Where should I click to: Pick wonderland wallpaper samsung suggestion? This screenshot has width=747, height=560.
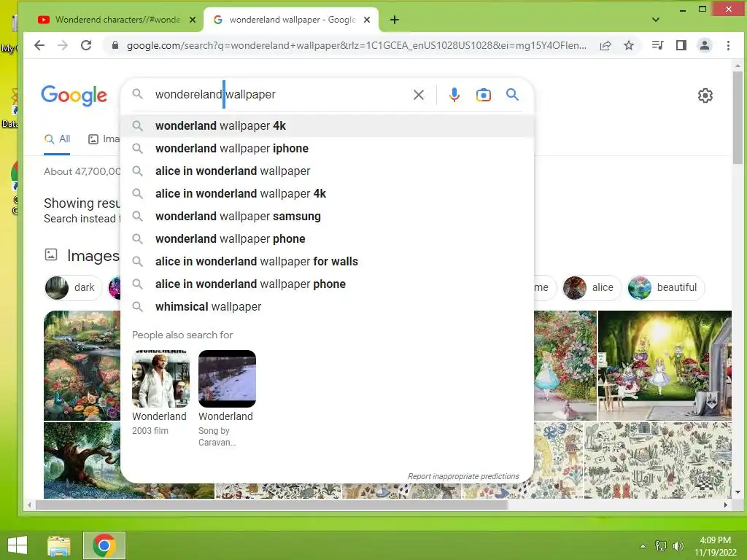328,216
